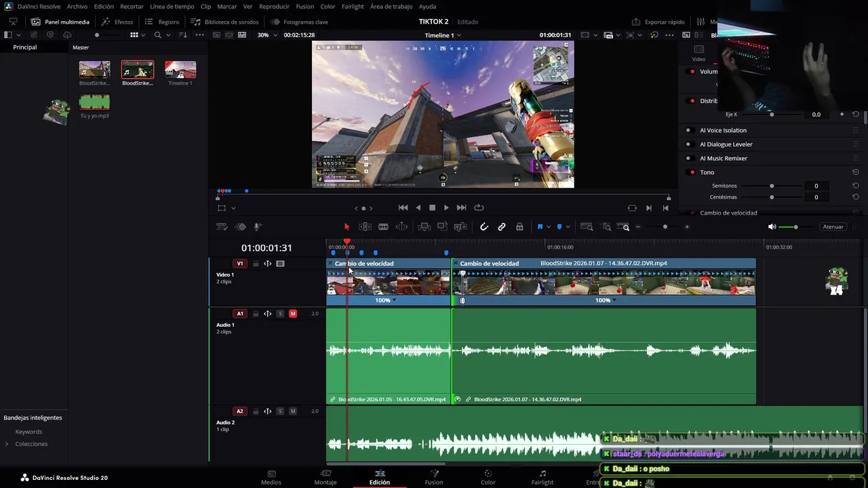Switch to the Montaje page

[325, 477]
